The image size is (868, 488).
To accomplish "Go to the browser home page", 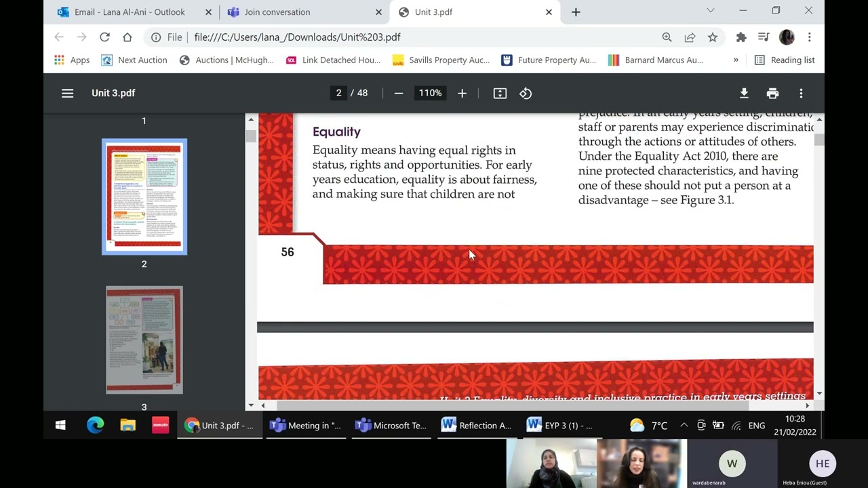I will tap(127, 37).
